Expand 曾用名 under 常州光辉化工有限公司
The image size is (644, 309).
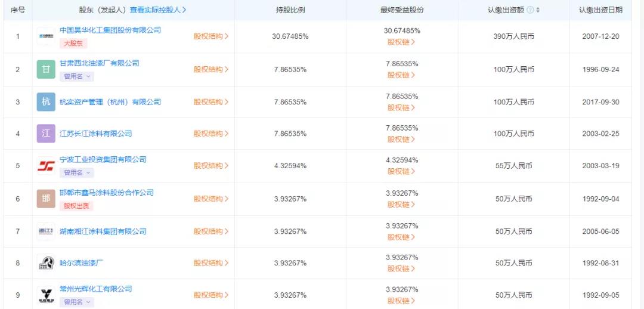[77, 302]
